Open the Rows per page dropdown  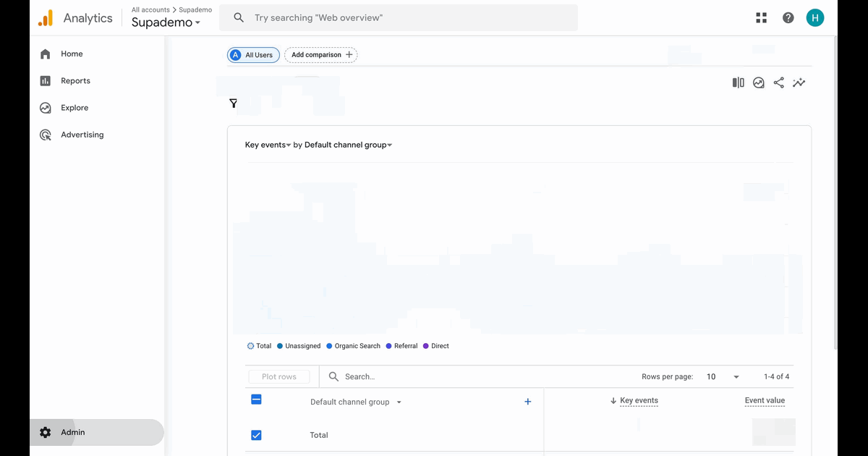(723, 376)
